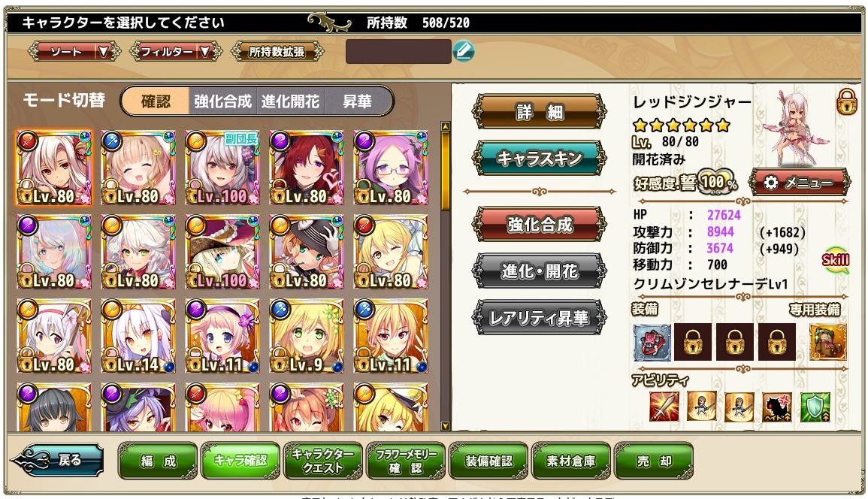Select 進化開花 mode option
This screenshot has width=868, height=499.
pyautogui.click(x=290, y=101)
